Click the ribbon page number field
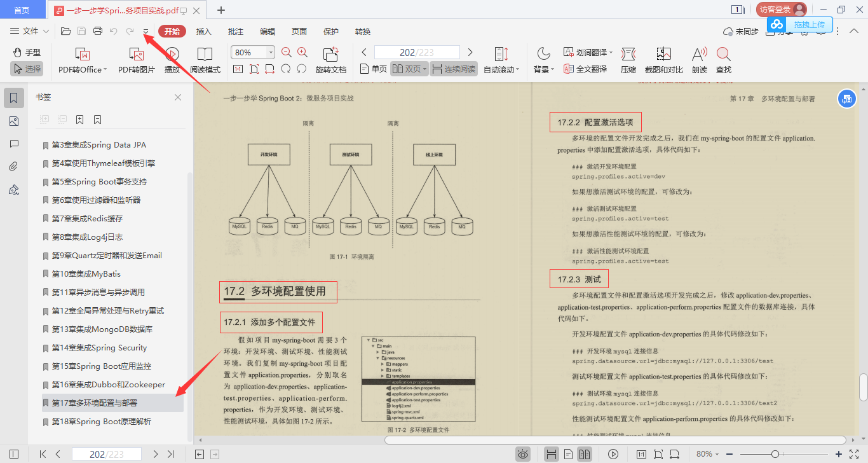868x463 pixels. 417,52
